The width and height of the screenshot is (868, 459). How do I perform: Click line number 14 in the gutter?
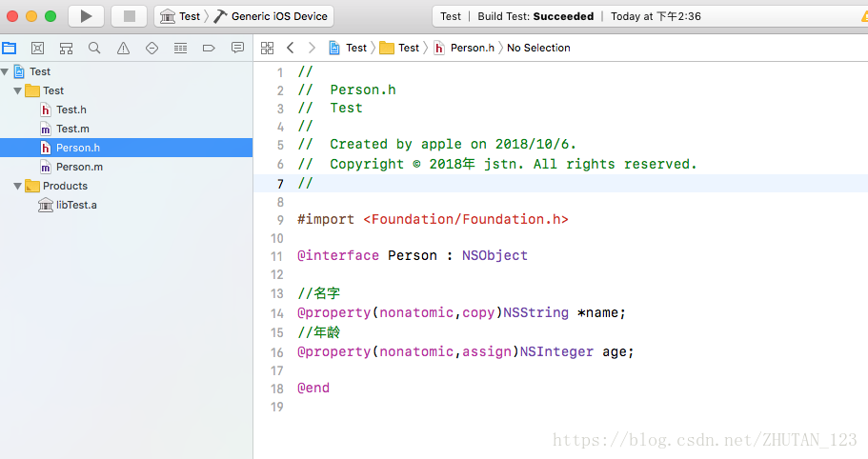[x=276, y=313]
